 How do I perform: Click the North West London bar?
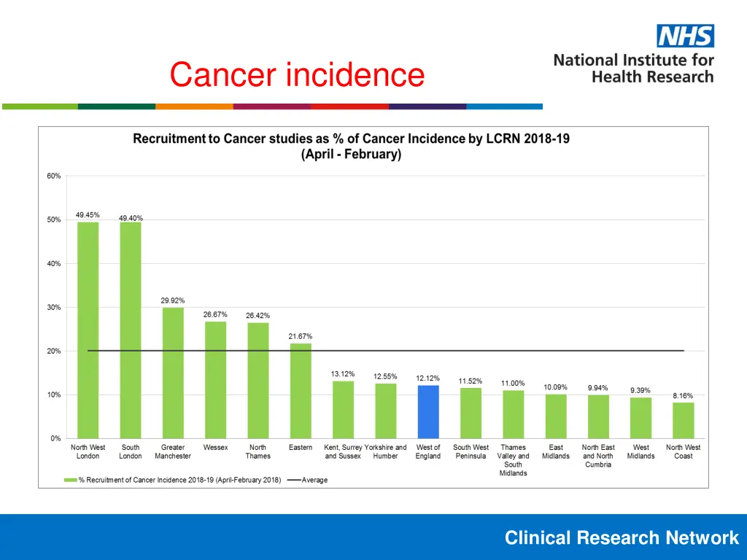88,330
